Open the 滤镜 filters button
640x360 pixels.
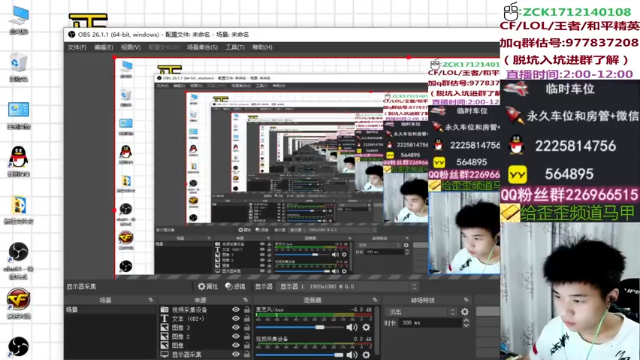point(236,287)
